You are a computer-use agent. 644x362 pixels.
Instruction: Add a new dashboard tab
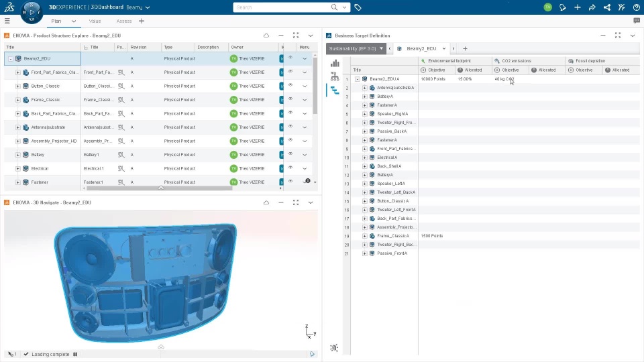point(142,21)
